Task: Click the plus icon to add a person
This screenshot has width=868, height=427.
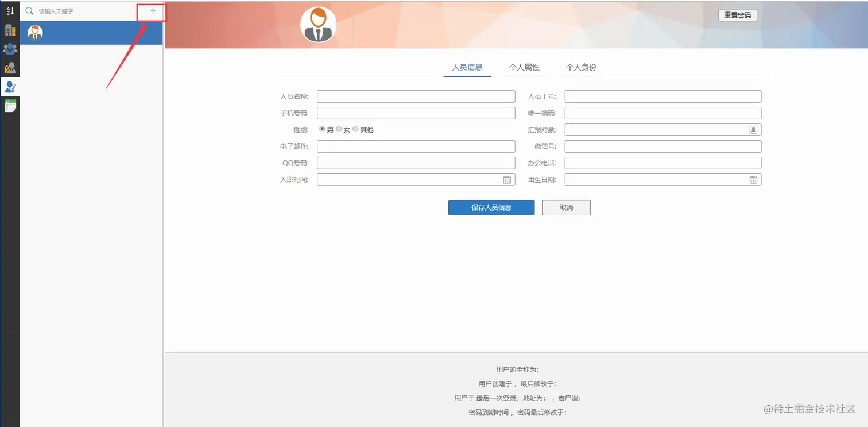Action: point(153,11)
